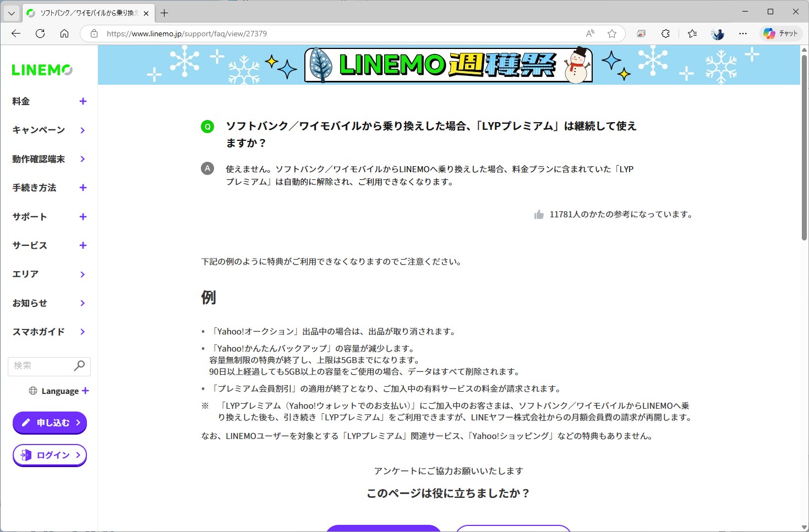Open the tab actions dropdown
809x532 pixels.
click(x=12, y=13)
